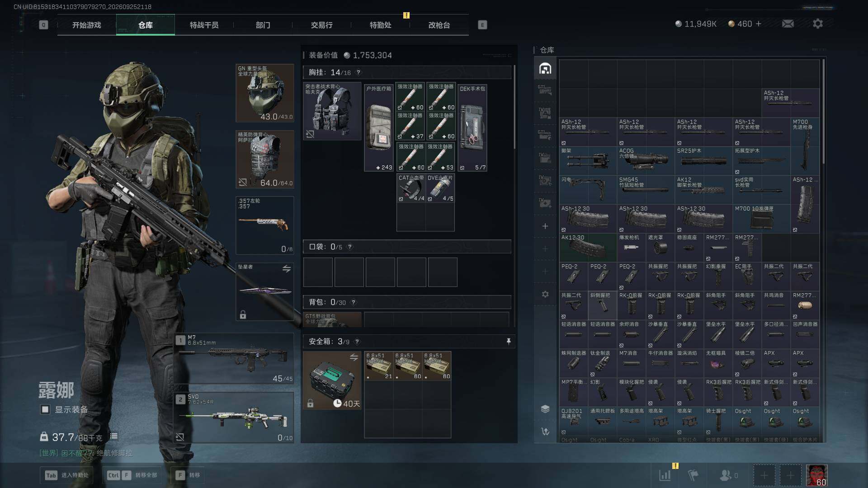Click the help icon next to 安全箱
This screenshot has width=868, height=488.
tap(357, 342)
